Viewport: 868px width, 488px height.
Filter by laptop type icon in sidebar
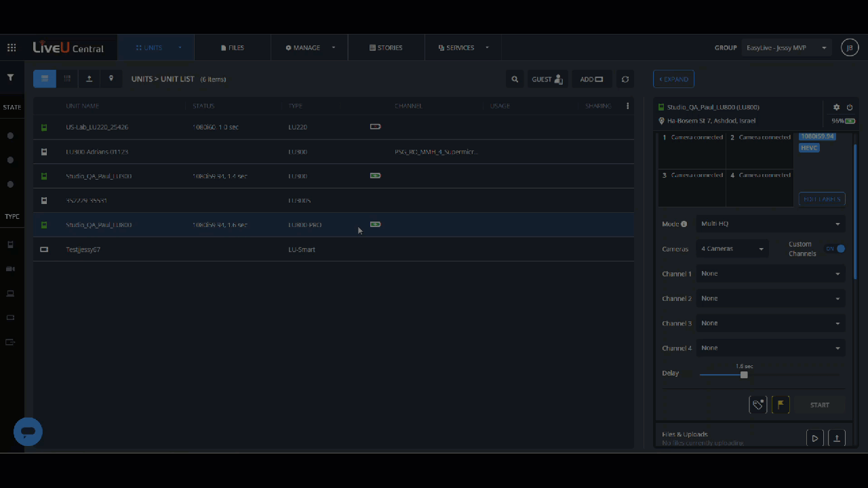pos(10,293)
